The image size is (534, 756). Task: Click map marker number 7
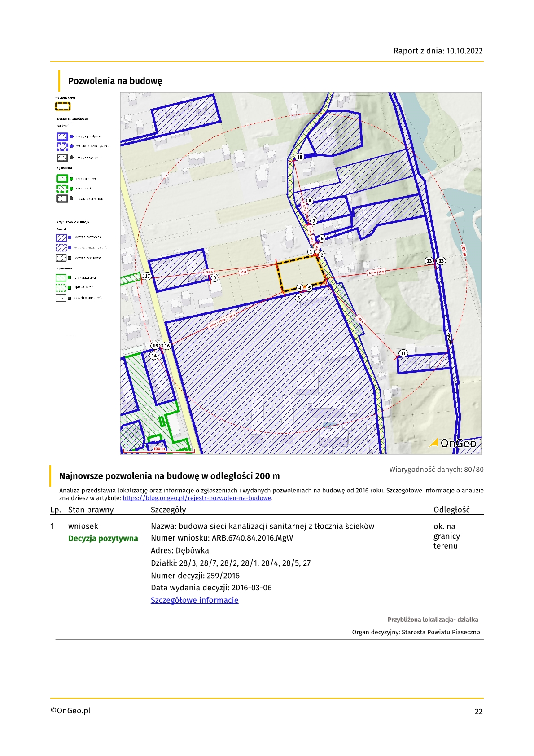(314, 220)
